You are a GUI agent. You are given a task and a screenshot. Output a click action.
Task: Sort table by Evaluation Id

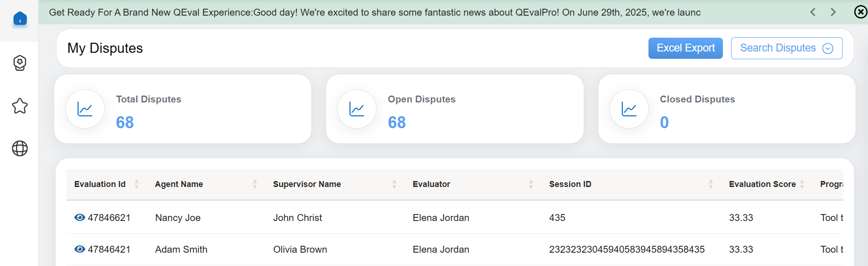pyautogui.click(x=136, y=184)
